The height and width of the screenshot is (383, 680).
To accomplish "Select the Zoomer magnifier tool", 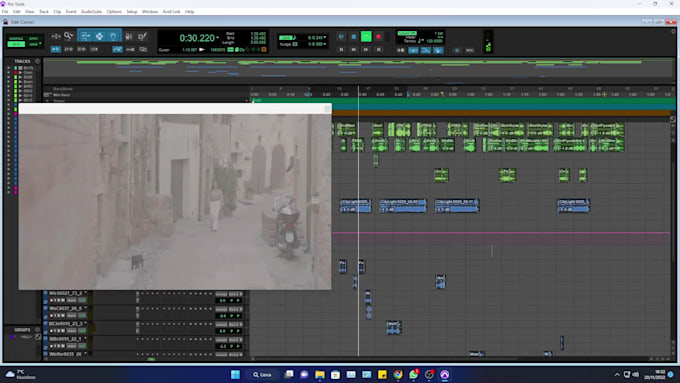I will pos(69,36).
